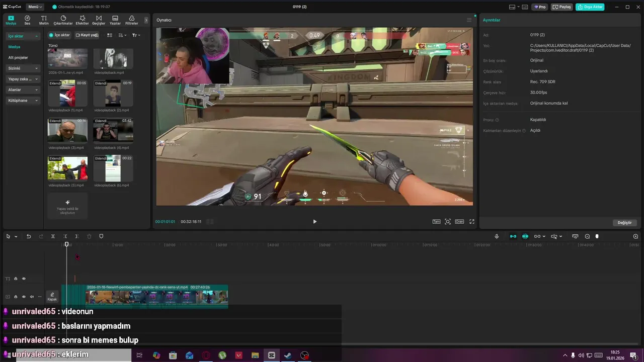Toggle auto snapping

(x=525, y=236)
